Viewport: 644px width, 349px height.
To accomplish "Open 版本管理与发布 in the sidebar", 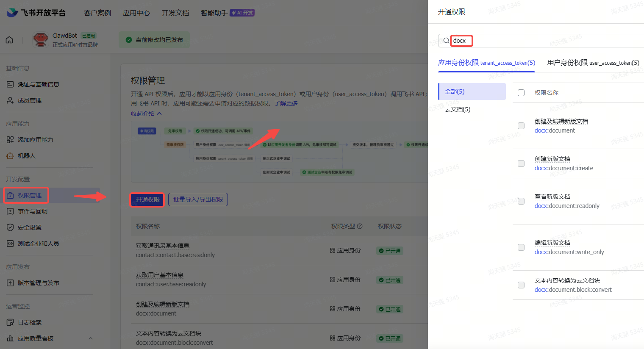I will pos(39,283).
